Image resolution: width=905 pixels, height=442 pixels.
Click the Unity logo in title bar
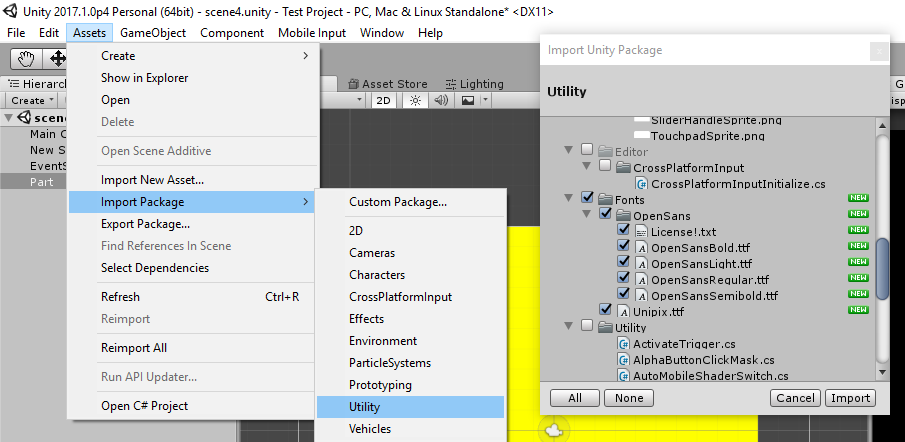tap(10, 11)
